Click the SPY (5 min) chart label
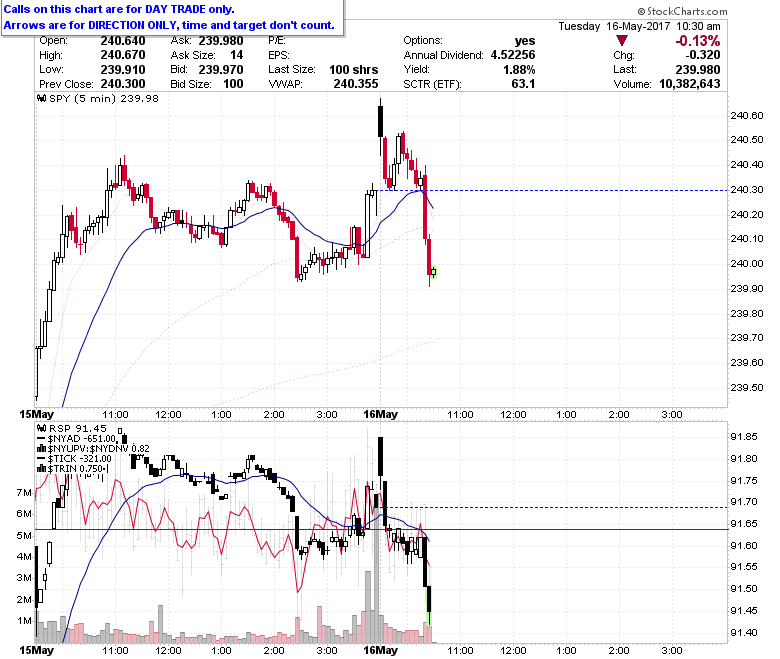The height and width of the screenshot is (659, 780). pos(103,98)
